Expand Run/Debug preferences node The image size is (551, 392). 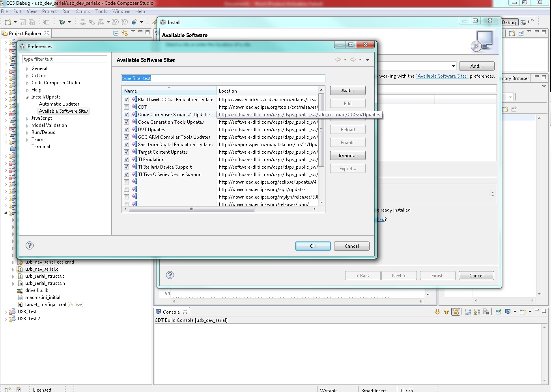click(27, 133)
